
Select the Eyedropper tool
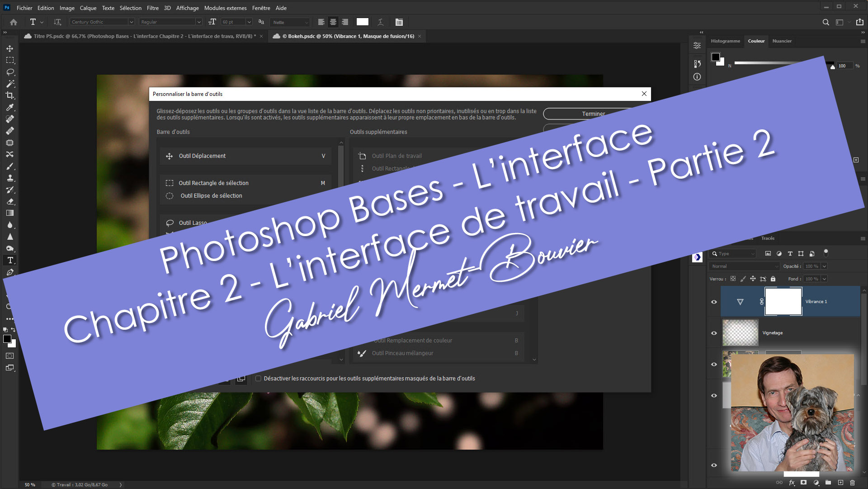click(x=9, y=107)
